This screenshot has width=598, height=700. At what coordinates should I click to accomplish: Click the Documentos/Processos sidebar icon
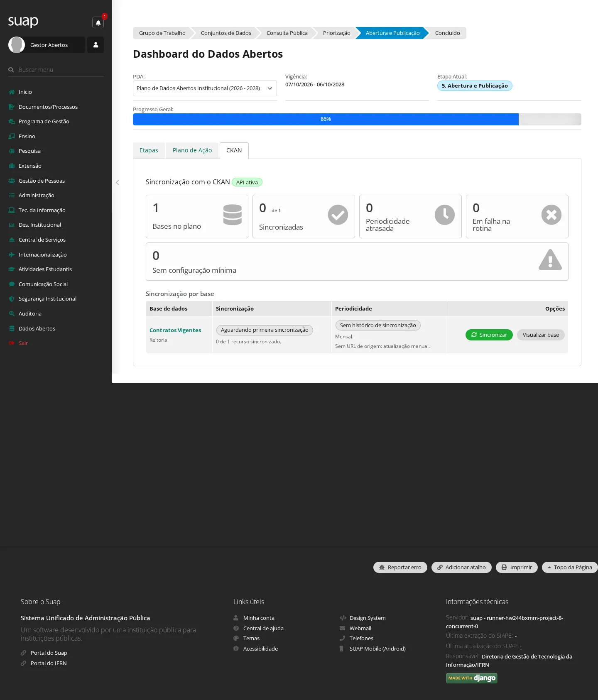(x=12, y=107)
